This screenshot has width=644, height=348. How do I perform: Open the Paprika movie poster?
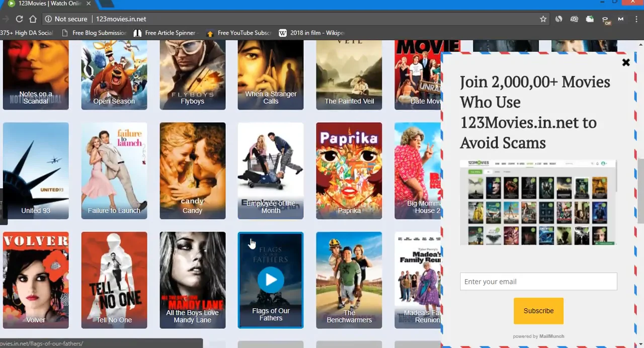pos(349,171)
